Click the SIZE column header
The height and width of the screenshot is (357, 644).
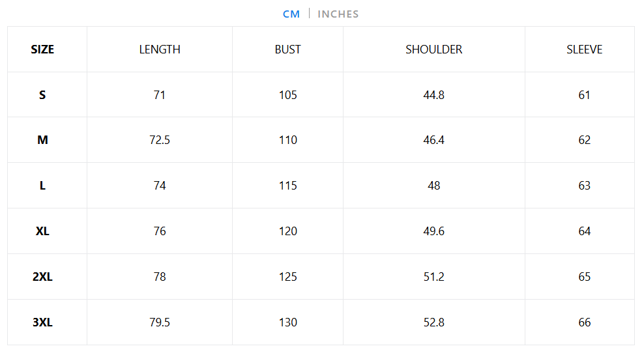coord(42,50)
